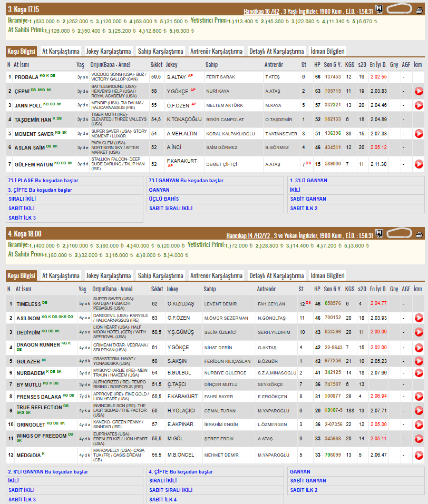Play training video for NURBADEM

[x=419, y=373]
